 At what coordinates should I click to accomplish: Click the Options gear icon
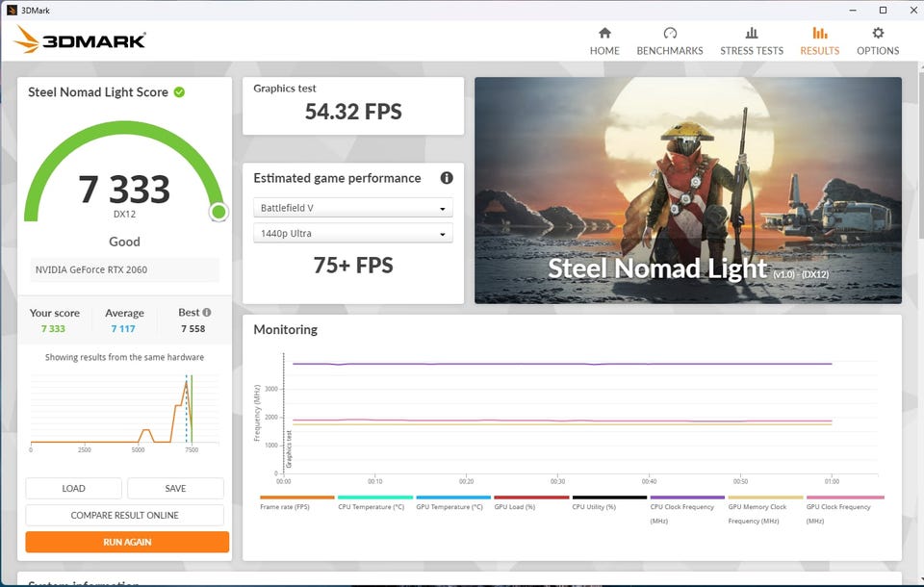pyautogui.click(x=878, y=33)
